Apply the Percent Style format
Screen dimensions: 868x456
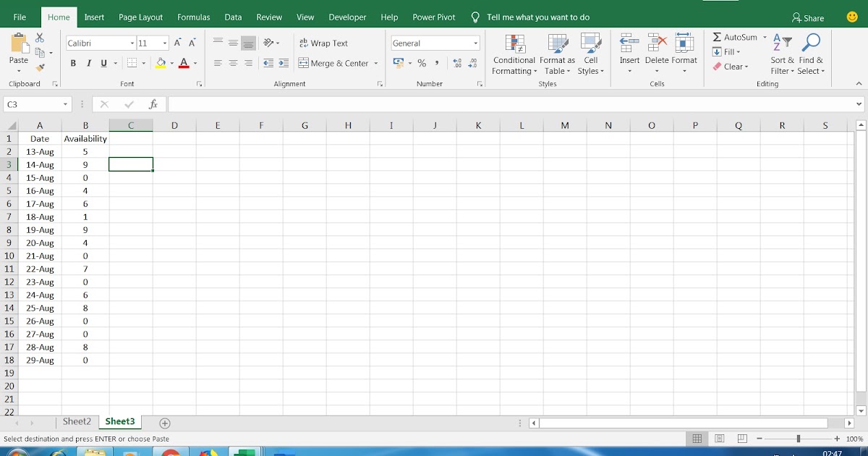pos(422,64)
